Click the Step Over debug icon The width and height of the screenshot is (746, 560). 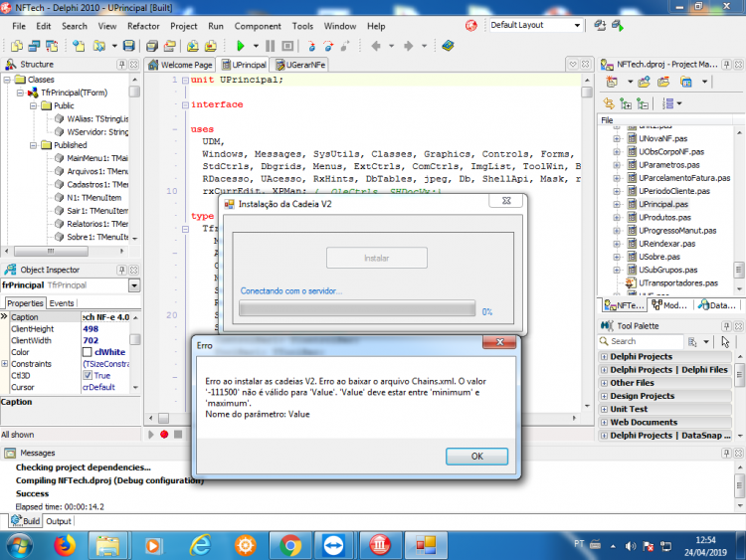[329, 46]
